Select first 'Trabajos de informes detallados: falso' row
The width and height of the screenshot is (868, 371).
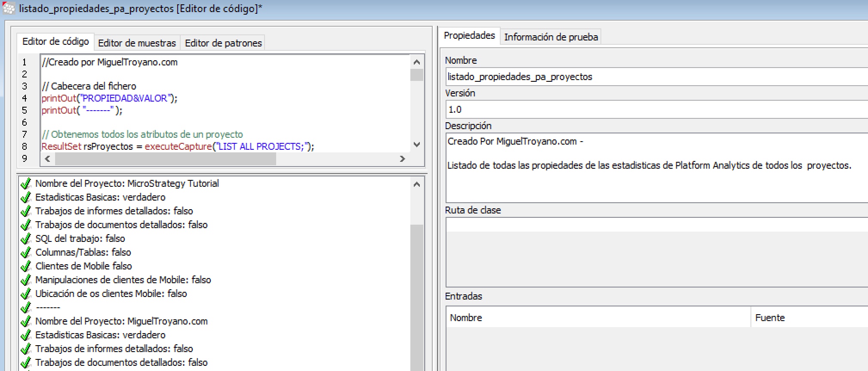point(114,211)
